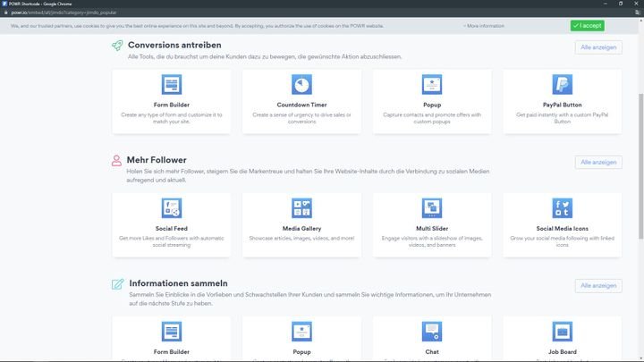The height and width of the screenshot is (362, 644).
Task: Click the URL in the address bar
Action: (64, 13)
